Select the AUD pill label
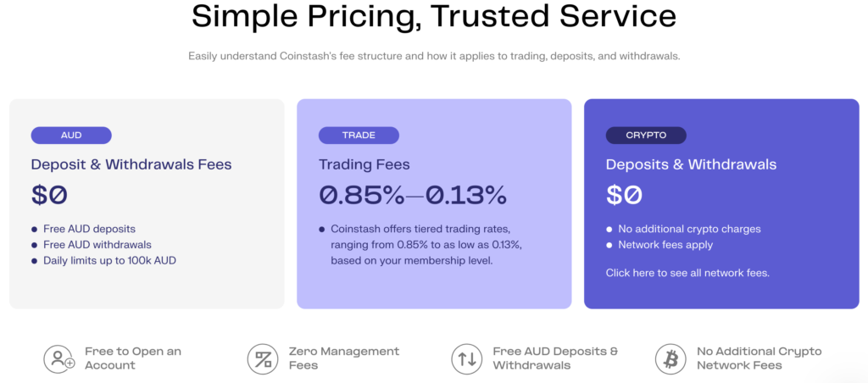 (71, 135)
